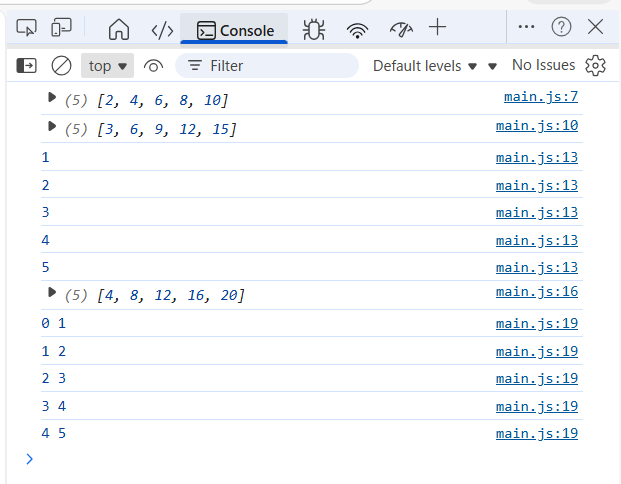The image size is (621, 484).
Task: Toggle the console sidebar panel
Action: point(27,66)
